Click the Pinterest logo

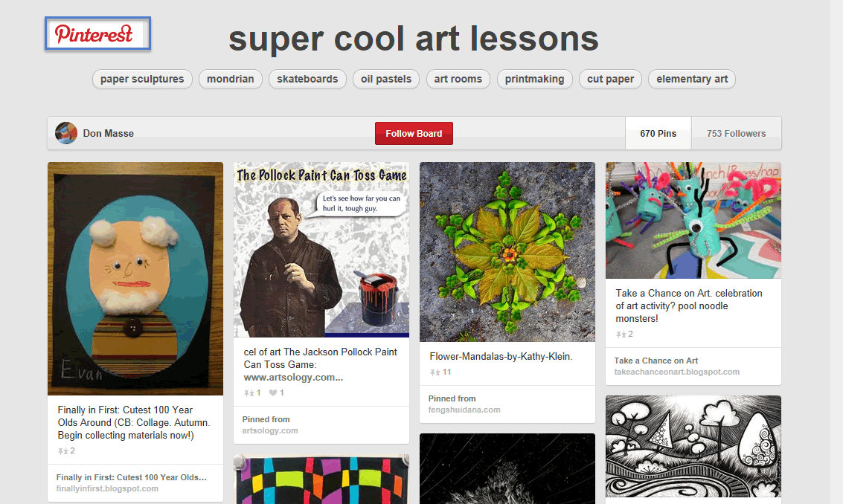coord(97,33)
